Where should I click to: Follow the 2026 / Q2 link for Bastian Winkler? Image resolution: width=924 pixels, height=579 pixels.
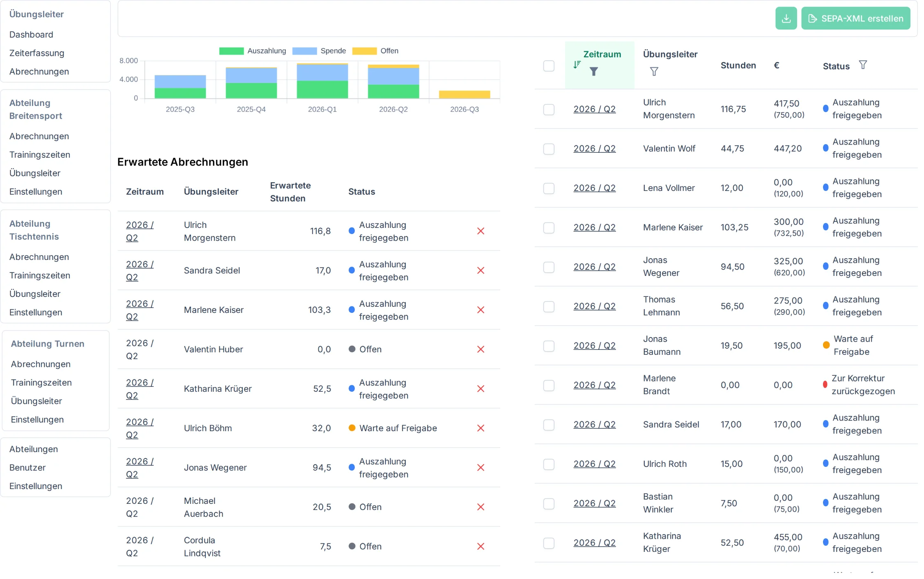pos(594,503)
